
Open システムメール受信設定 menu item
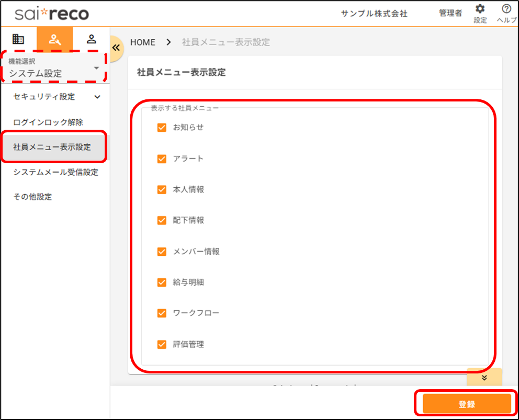[55, 172]
